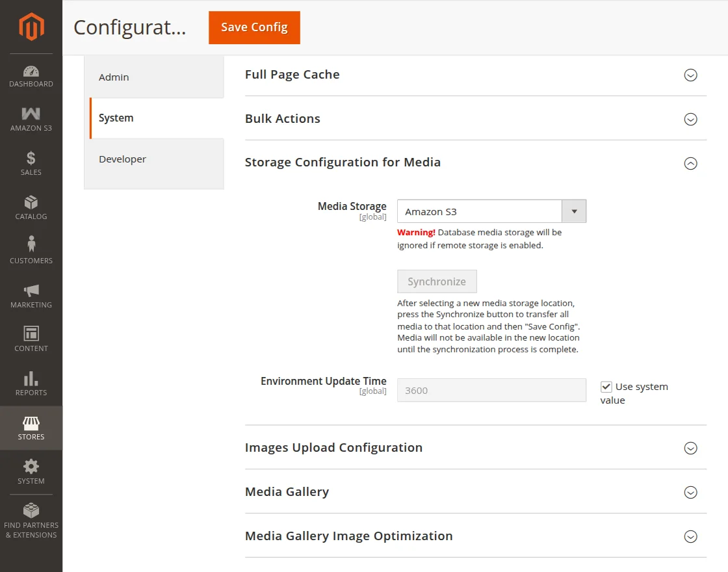
Task: Select the Admin configuration tab
Action: pyautogui.click(x=114, y=77)
